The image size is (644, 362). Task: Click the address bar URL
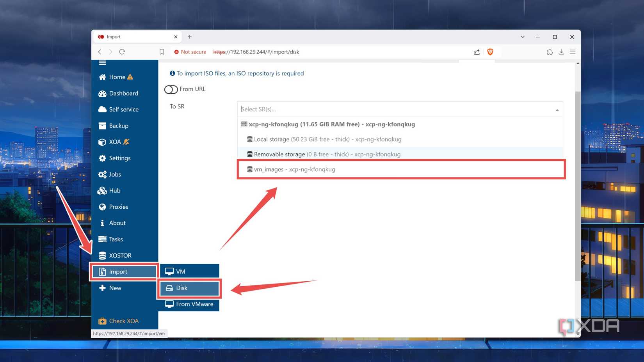point(256,52)
